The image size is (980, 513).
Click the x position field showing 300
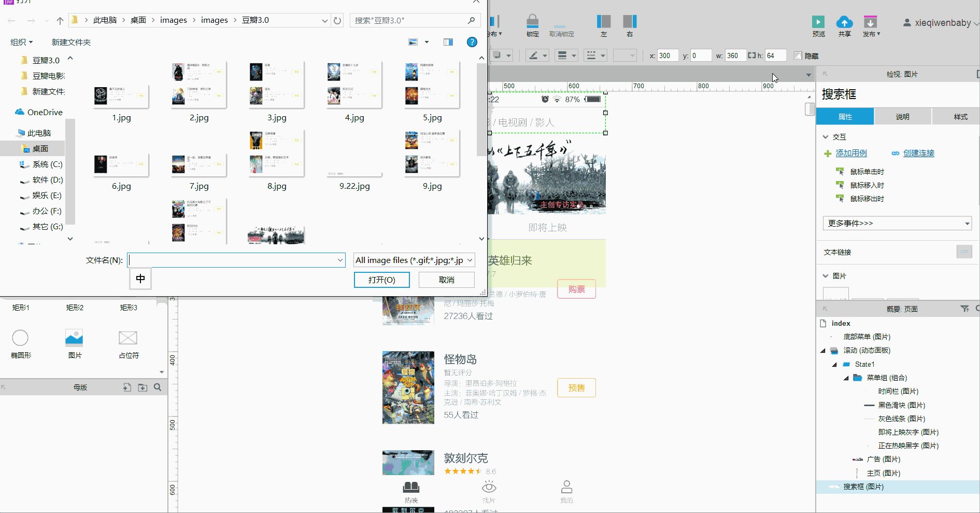click(x=667, y=56)
